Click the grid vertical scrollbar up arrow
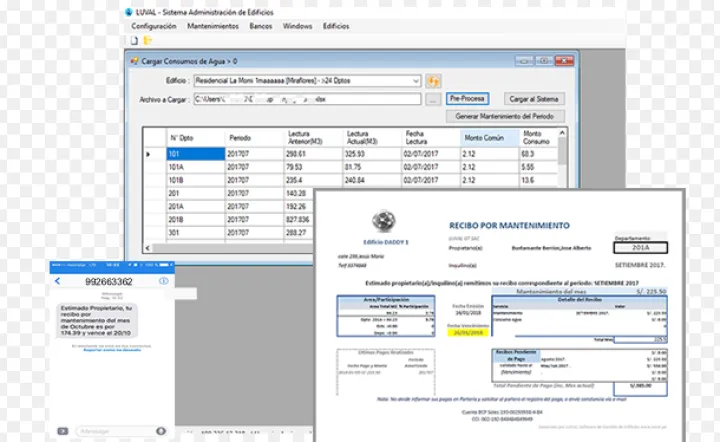 tap(562, 133)
